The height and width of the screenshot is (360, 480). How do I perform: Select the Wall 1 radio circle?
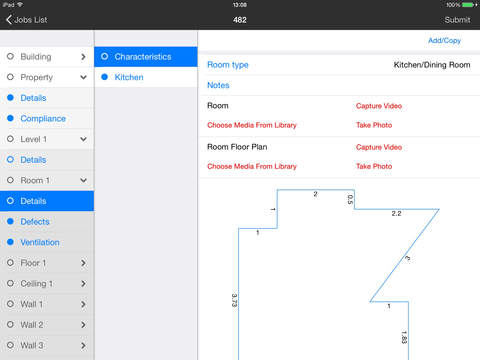(x=10, y=304)
